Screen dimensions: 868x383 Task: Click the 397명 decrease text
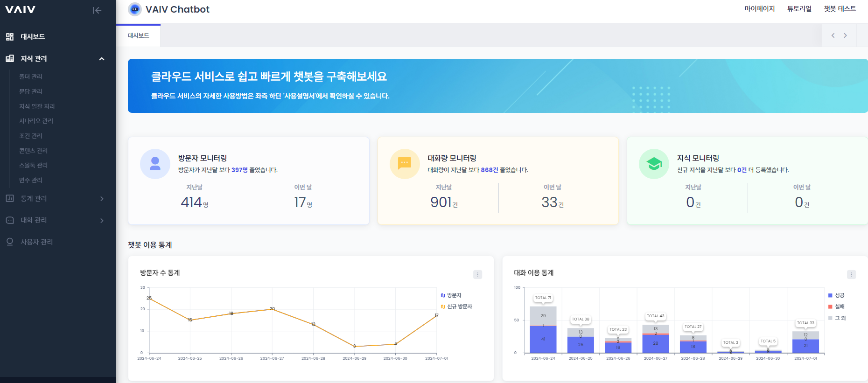click(239, 170)
